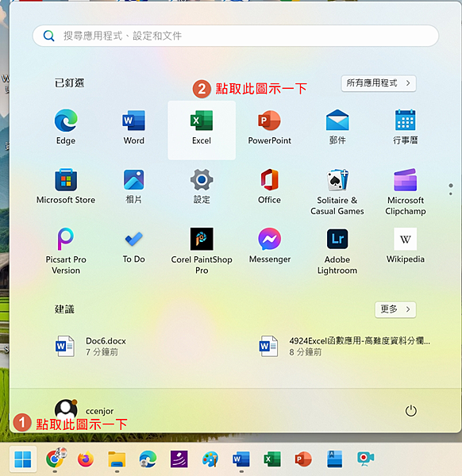Viewport: 462px width, 476px height.
Task: Open the 行事曆 calendar app
Action: coord(405,127)
